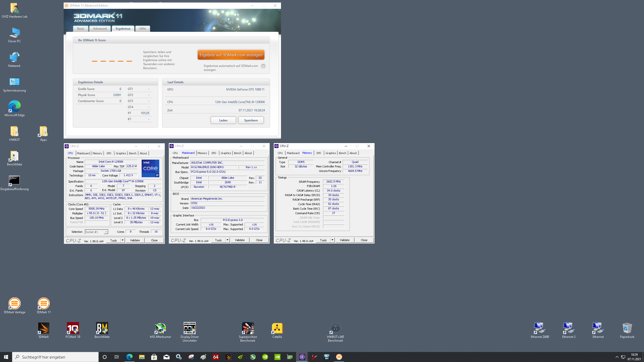
Task: Click the taskbar clock showing 10:29
Action: point(634,357)
